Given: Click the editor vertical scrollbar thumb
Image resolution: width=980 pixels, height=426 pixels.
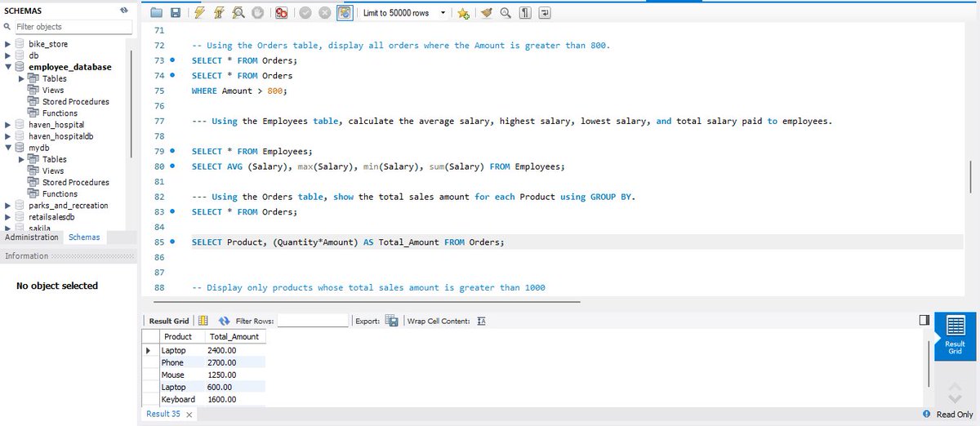Looking at the screenshot, I should click(970, 175).
